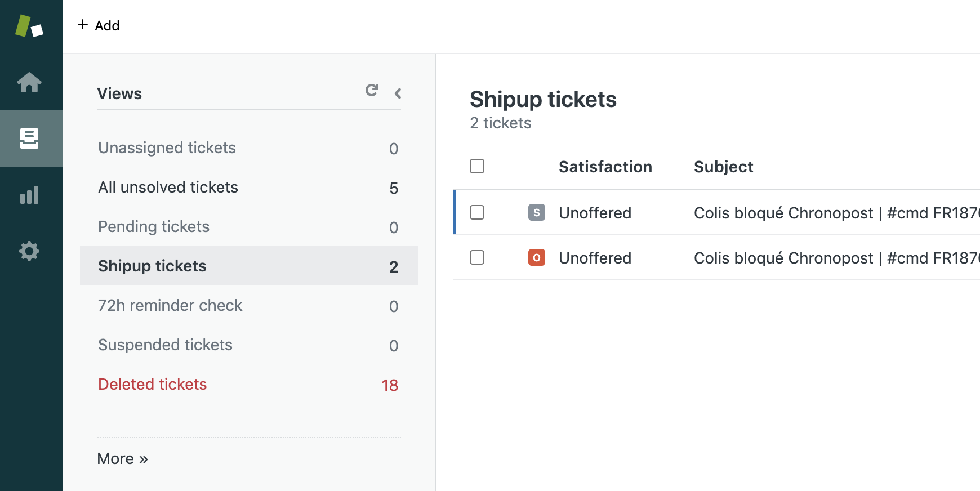Viewport: 980px width, 491px height.
Task: Expand More views link
Action: (122, 458)
